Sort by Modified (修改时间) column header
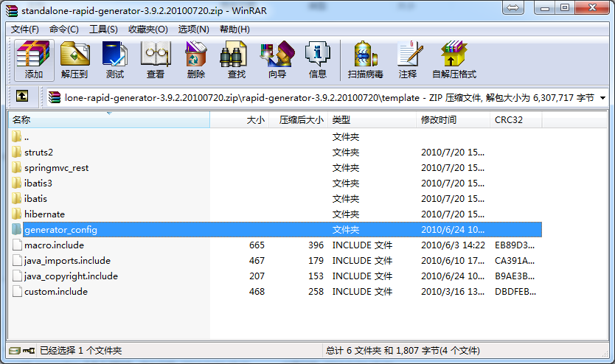This screenshot has height=364, width=615. click(453, 120)
